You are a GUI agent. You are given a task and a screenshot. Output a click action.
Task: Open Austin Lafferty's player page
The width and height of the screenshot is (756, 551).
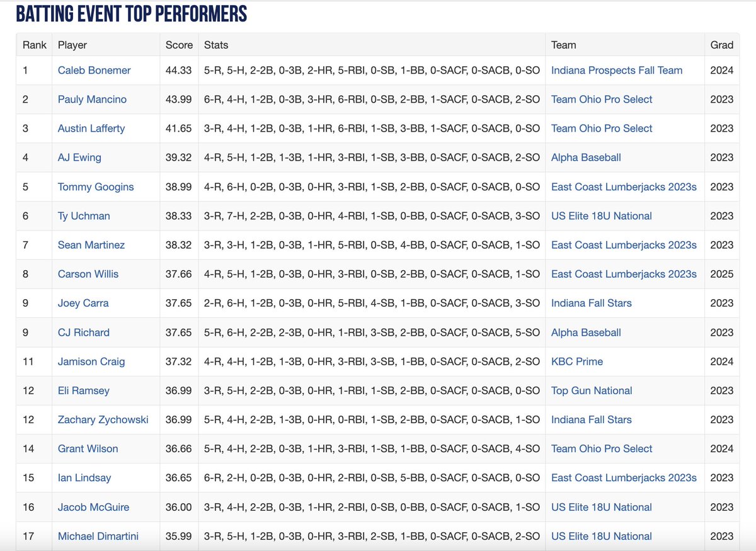click(x=91, y=128)
